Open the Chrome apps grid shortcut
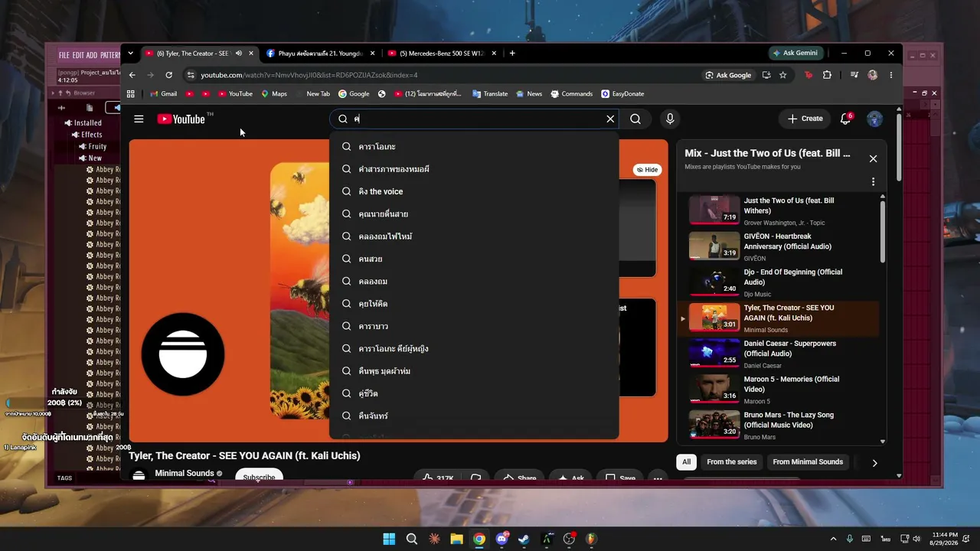980x551 pixels. pos(131,94)
